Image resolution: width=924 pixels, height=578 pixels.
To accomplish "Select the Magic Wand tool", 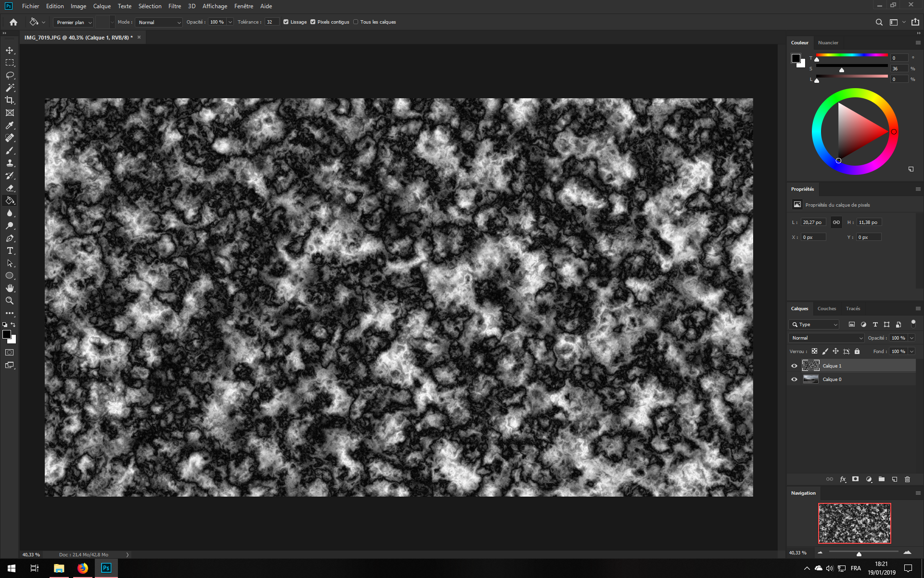I will 10,88.
